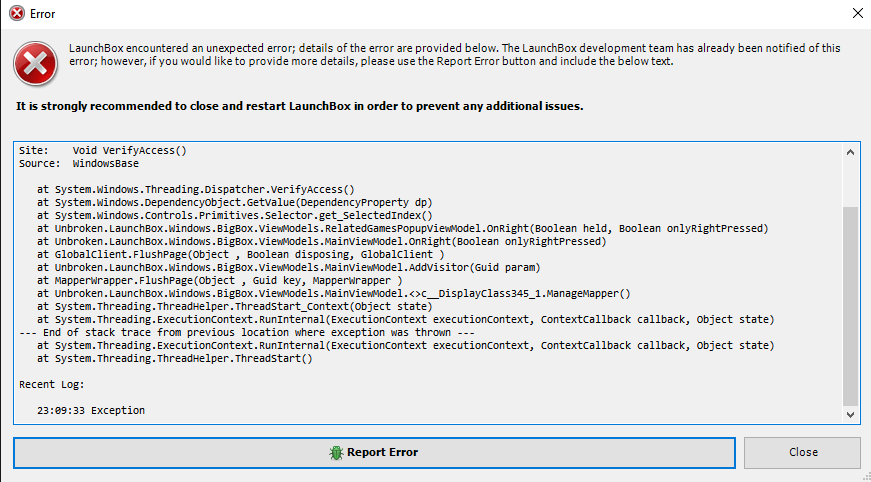Click the green bug icon on Report Error
871x482 pixels.
(336, 453)
